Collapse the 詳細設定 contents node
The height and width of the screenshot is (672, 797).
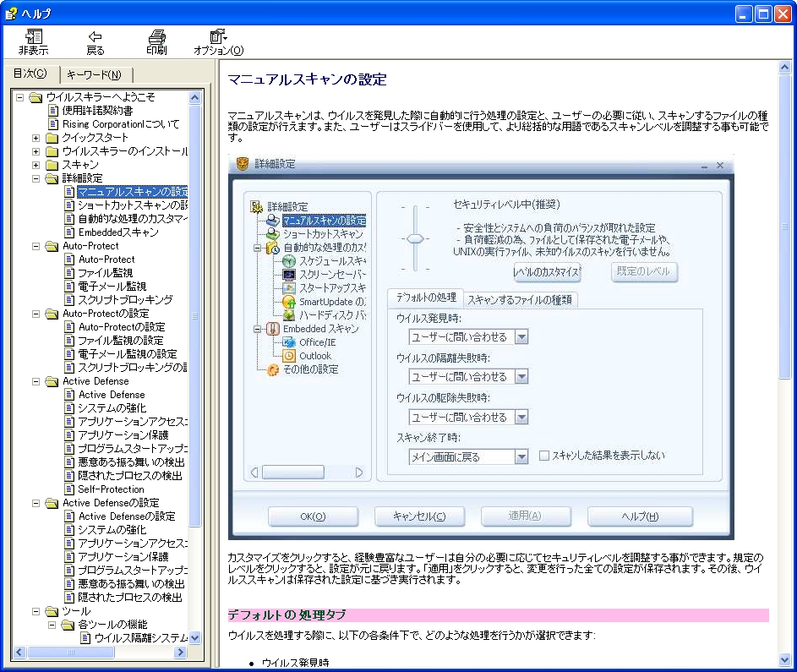point(35,178)
